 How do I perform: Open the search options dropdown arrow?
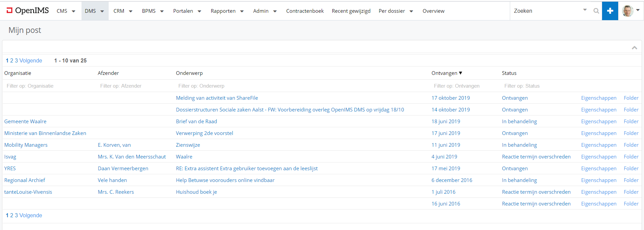585,10
